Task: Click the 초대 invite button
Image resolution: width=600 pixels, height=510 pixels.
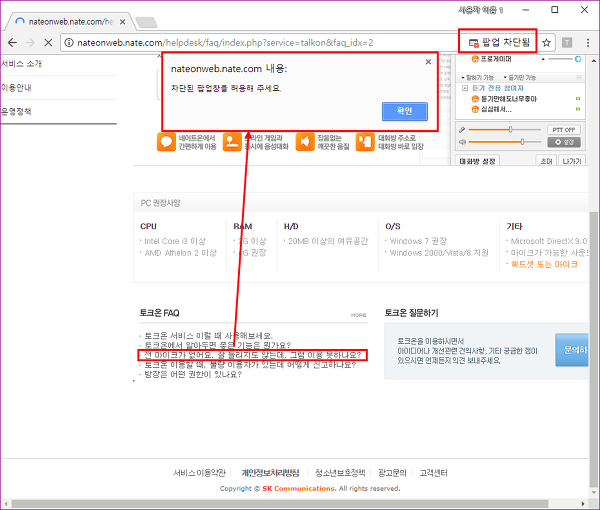Action: coord(546,161)
